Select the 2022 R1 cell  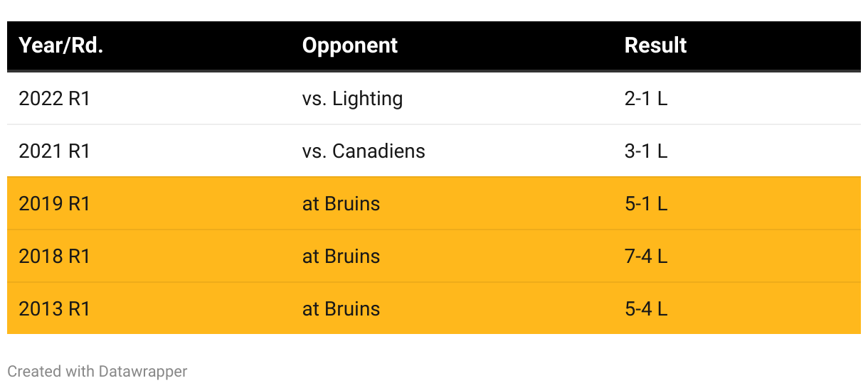55,99
